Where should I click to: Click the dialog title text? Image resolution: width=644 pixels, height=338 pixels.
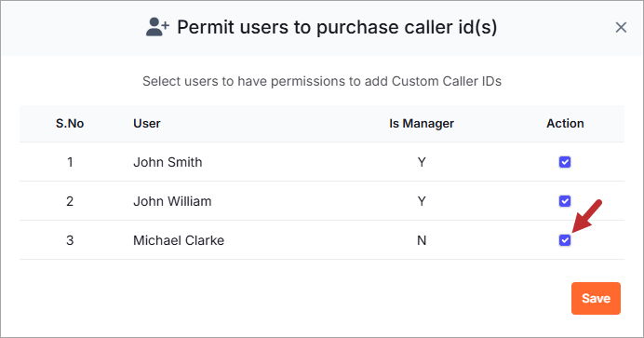(x=337, y=28)
